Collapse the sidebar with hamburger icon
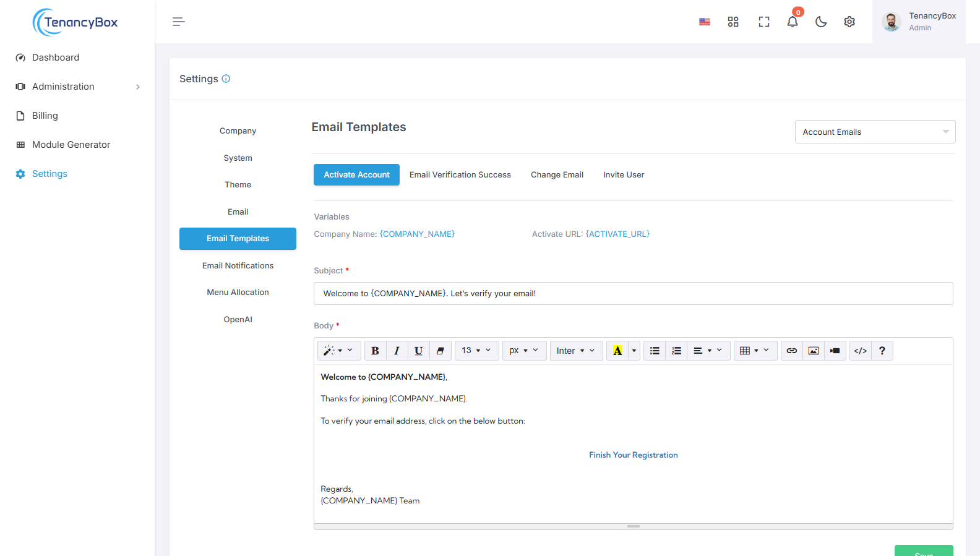Viewport: 980px width, 556px height. click(178, 22)
